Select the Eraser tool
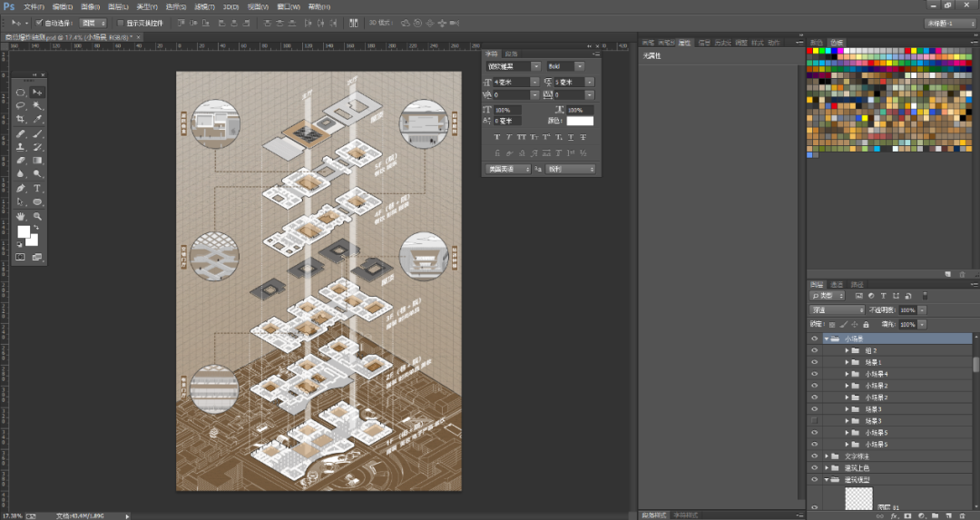Screen dimensions: 980x520 tap(20, 161)
